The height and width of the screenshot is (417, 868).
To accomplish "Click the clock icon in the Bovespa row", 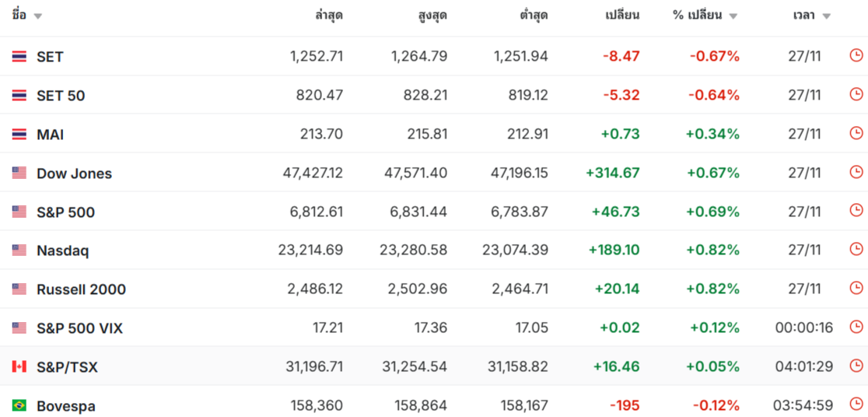I will 856,405.
